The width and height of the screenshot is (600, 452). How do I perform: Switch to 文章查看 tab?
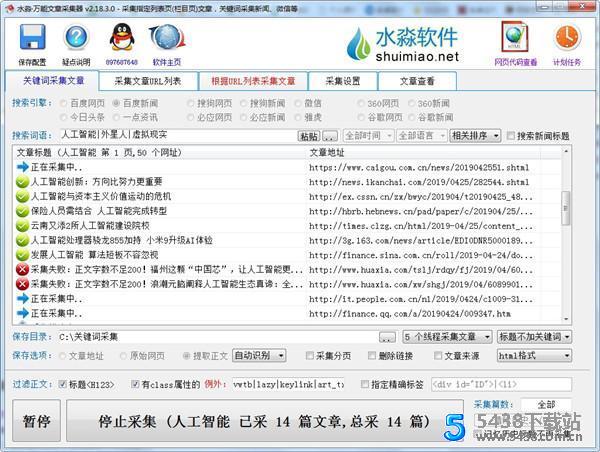click(x=417, y=81)
